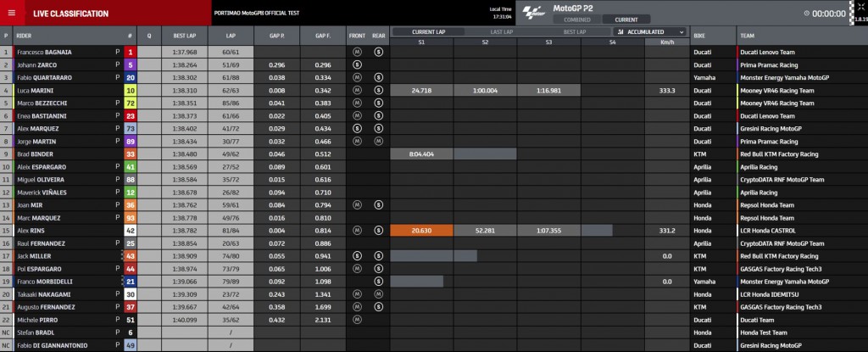
Task: Sort by GAP P. column header
Action: pos(277,36)
